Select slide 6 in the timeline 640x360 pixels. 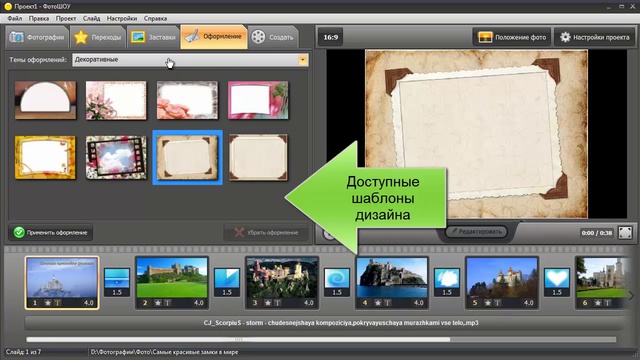point(602,283)
